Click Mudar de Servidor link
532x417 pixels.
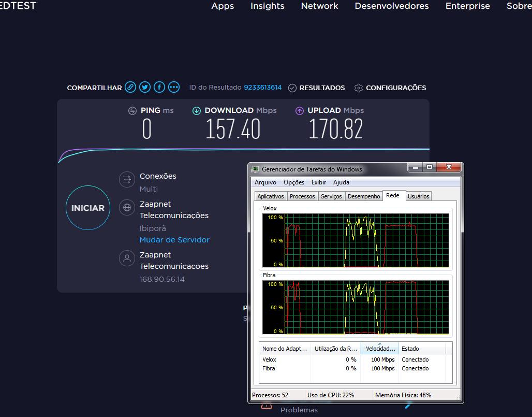[174, 240]
